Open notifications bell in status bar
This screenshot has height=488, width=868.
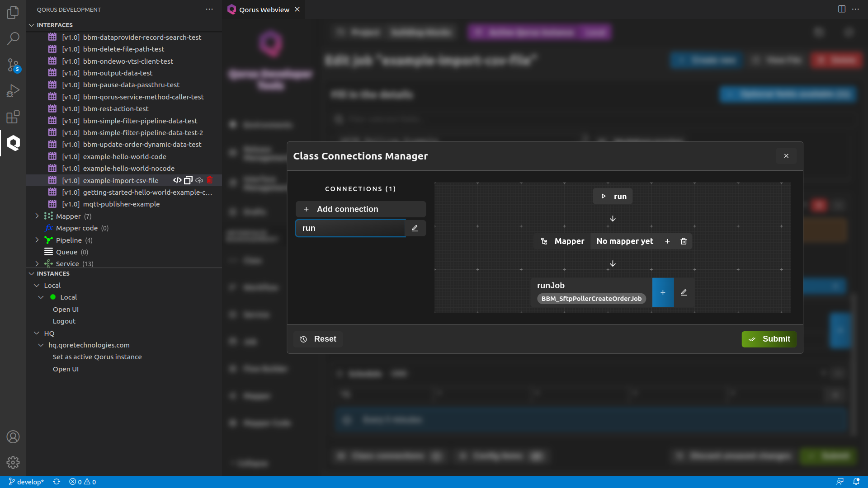pyautogui.click(x=856, y=482)
